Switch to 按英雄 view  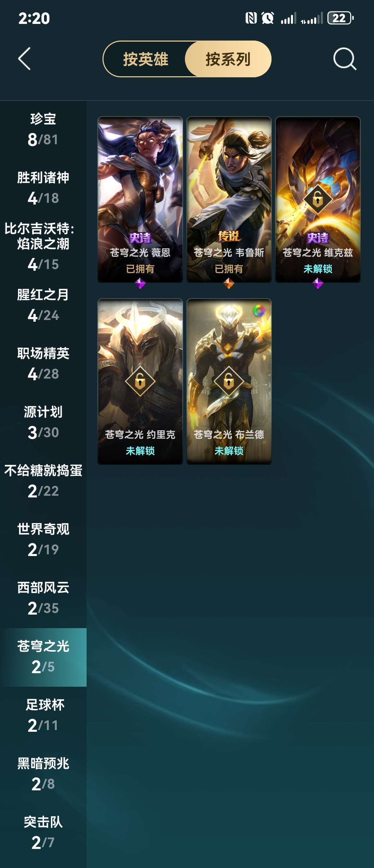click(x=145, y=59)
